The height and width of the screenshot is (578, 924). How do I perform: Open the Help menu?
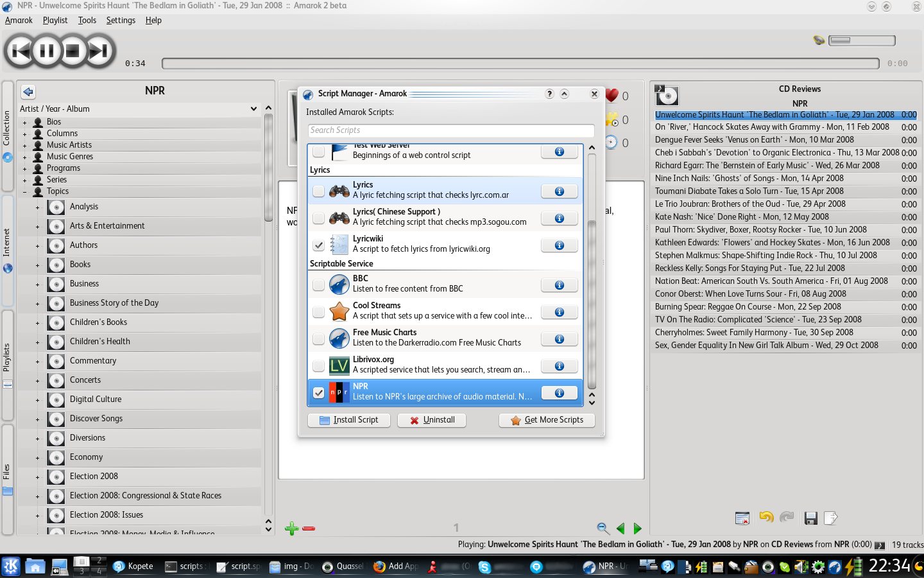pyautogui.click(x=153, y=21)
